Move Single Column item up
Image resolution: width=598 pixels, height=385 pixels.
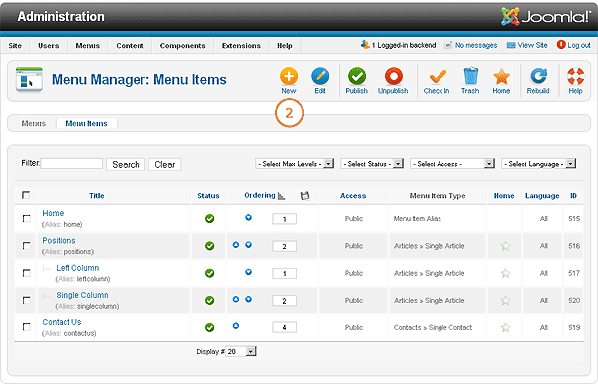tap(236, 299)
